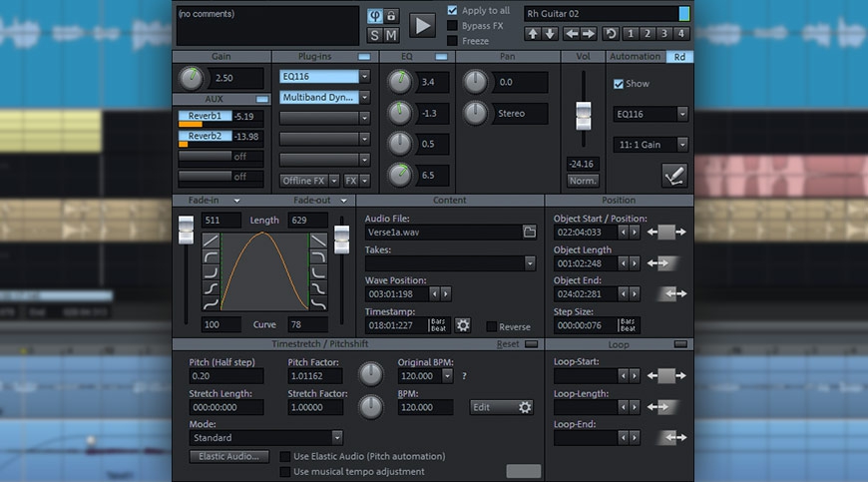Image resolution: width=868 pixels, height=482 pixels.
Task: Mute the object with the M button
Action: tap(391, 35)
